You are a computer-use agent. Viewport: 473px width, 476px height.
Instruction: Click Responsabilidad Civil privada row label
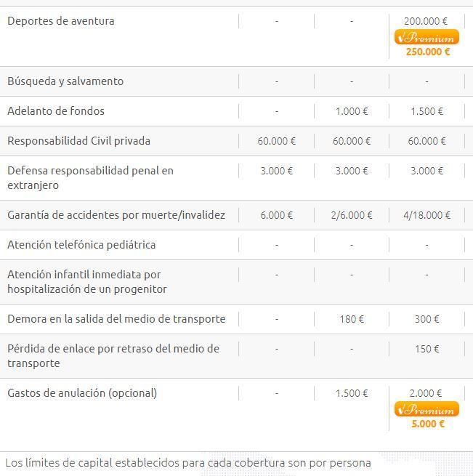pyautogui.click(x=78, y=141)
